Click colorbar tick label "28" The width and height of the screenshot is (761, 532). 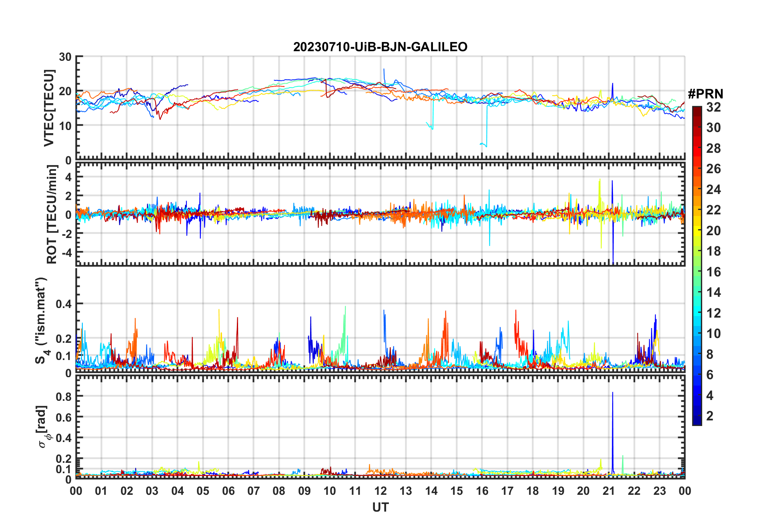coord(713,148)
